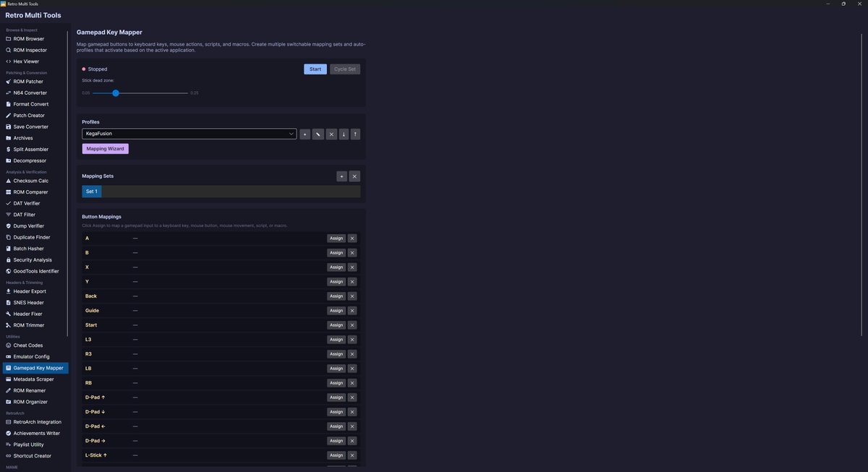Go to Format Convert
The image size is (868, 472).
click(x=35, y=104)
